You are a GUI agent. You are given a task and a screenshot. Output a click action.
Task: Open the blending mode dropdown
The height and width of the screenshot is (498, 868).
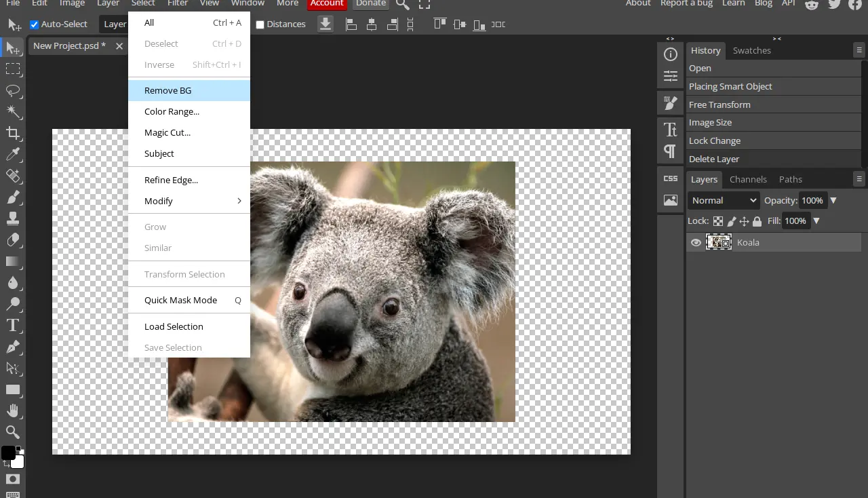pos(723,200)
